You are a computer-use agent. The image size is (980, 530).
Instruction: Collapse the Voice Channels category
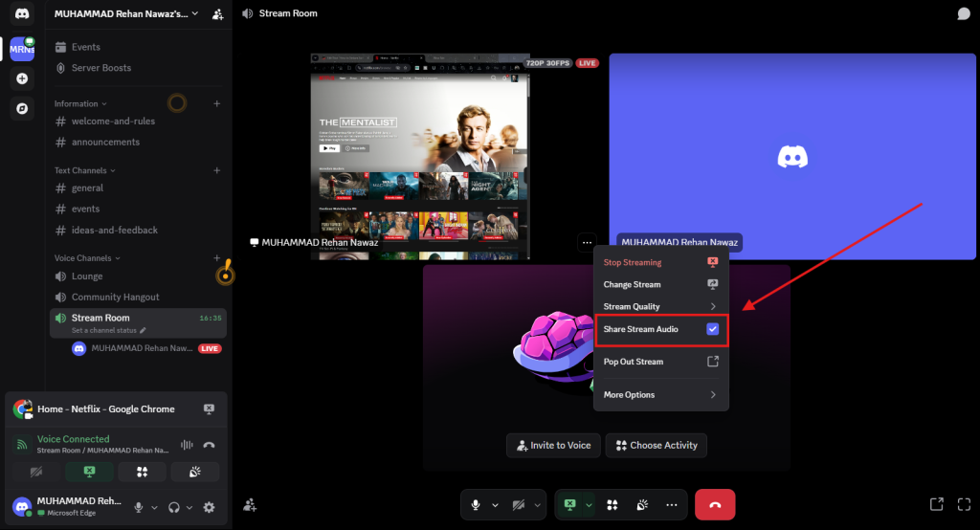coord(87,258)
